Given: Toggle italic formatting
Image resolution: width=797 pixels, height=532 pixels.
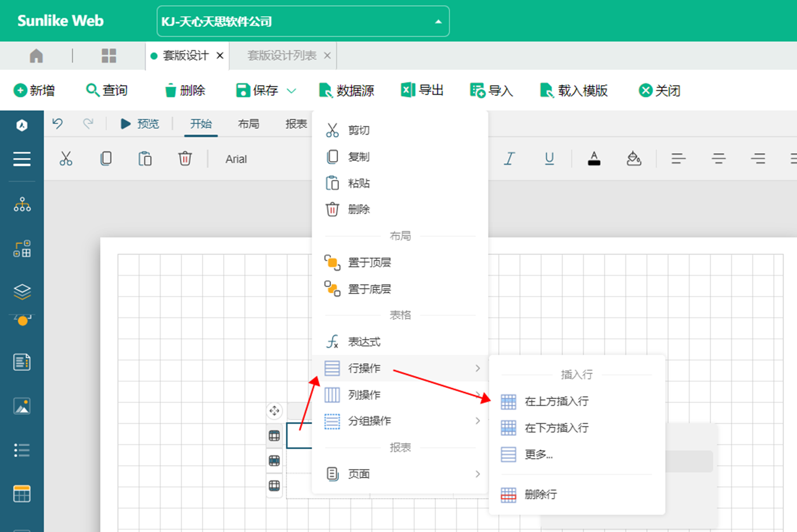Looking at the screenshot, I should pyautogui.click(x=509, y=158).
